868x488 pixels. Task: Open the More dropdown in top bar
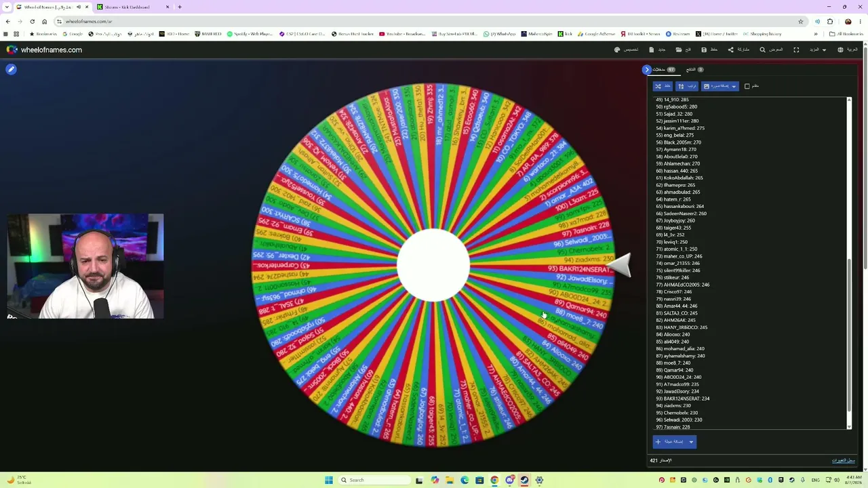pos(818,49)
